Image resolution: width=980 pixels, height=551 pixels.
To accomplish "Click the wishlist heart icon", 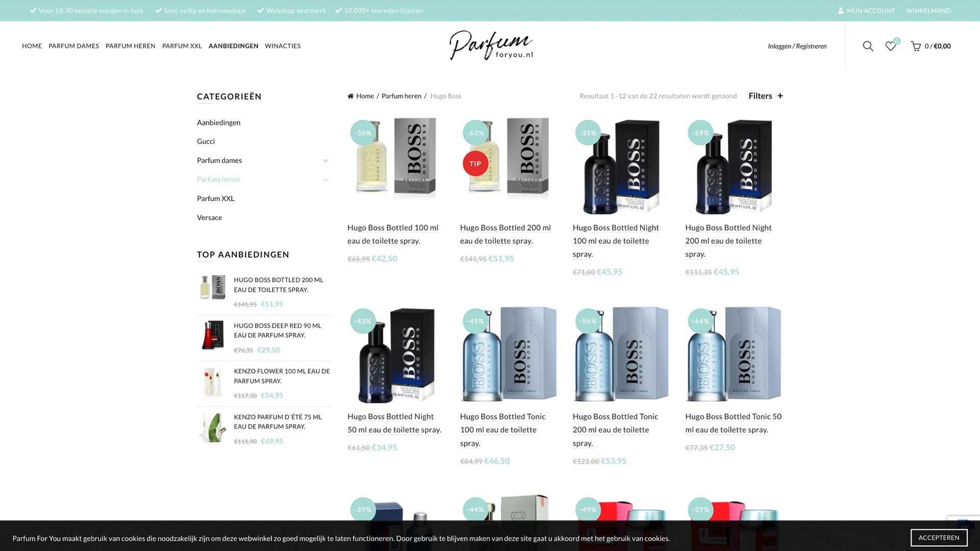I will click(x=891, y=46).
